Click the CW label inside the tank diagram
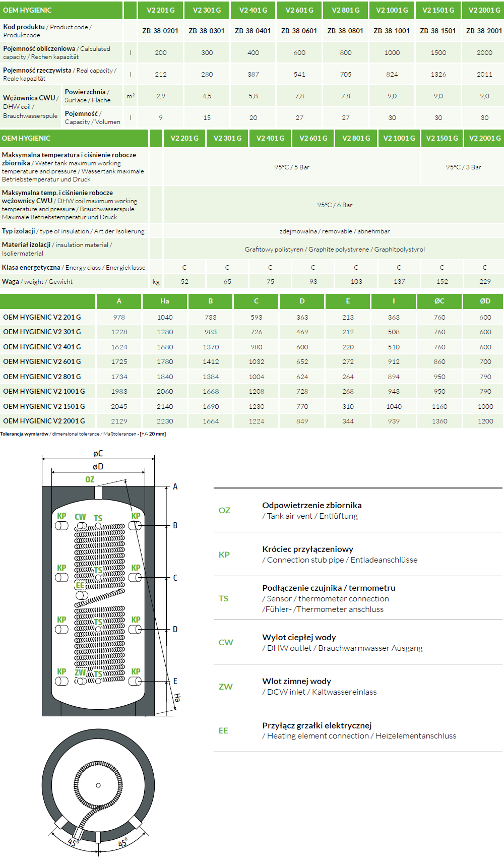The height and width of the screenshot is (862, 504). (80, 517)
